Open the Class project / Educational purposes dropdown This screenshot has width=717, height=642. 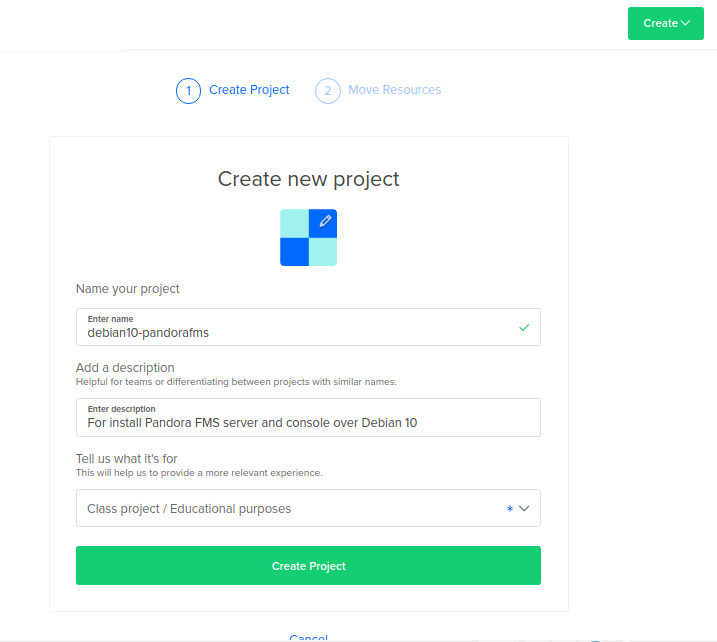(x=290, y=508)
